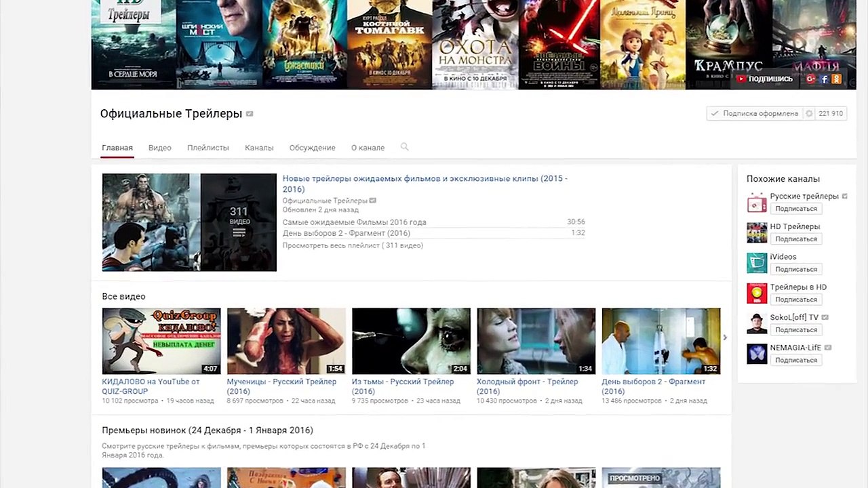This screenshot has width=868, height=488.
Task: Open the Видео tab
Action: tap(160, 148)
